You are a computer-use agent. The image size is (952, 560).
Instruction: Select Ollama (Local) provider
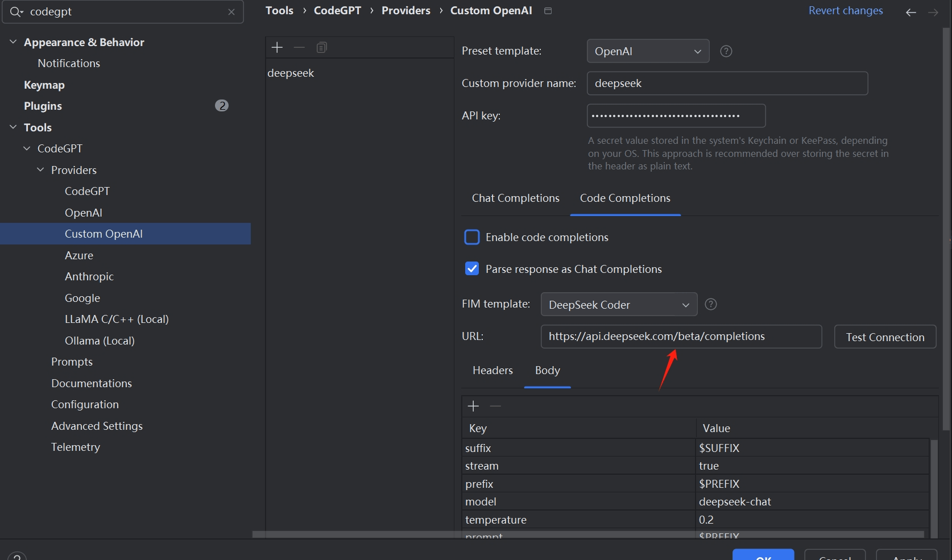(100, 341)
